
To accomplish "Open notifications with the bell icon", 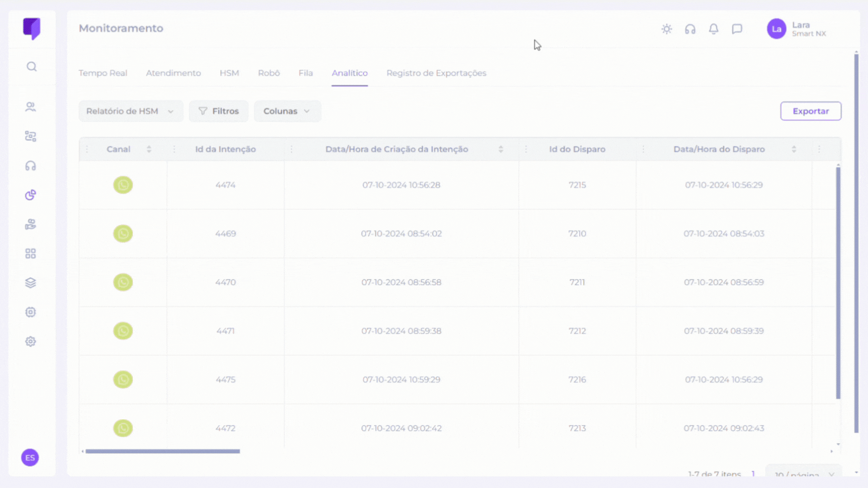I will click(x=713, y=29).
